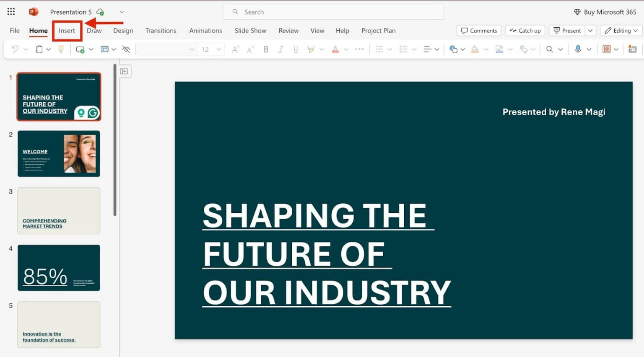Toggle Underline formatting
Screen dimensions: 644x357
[296, 49]
